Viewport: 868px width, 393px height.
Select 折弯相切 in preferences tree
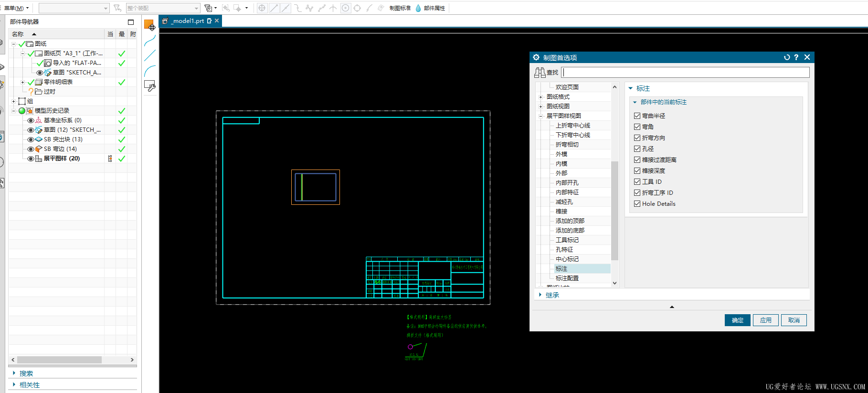[x=567, y=145]
